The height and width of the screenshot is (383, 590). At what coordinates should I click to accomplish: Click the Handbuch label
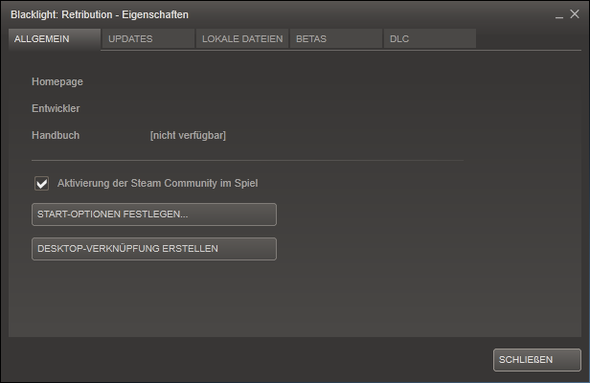(x=56, y=135)
